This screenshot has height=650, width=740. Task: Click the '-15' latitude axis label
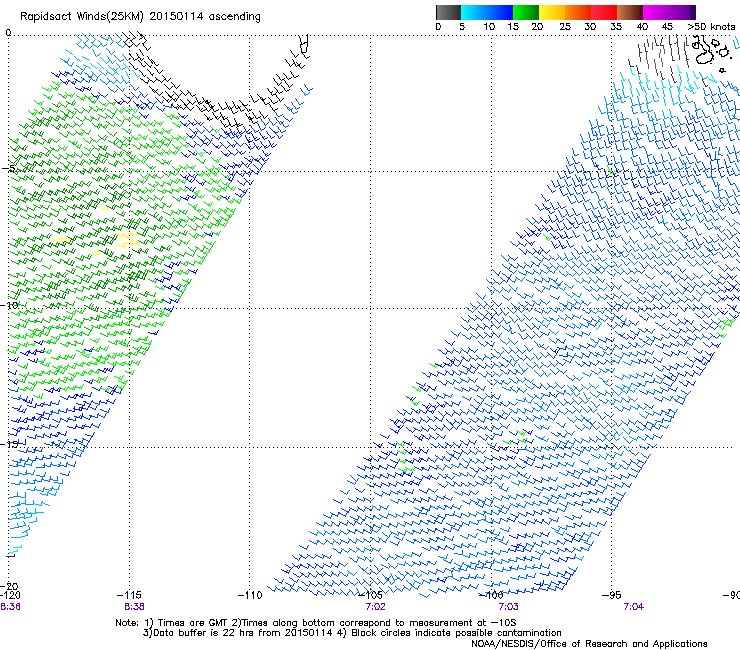coord(10,444)
